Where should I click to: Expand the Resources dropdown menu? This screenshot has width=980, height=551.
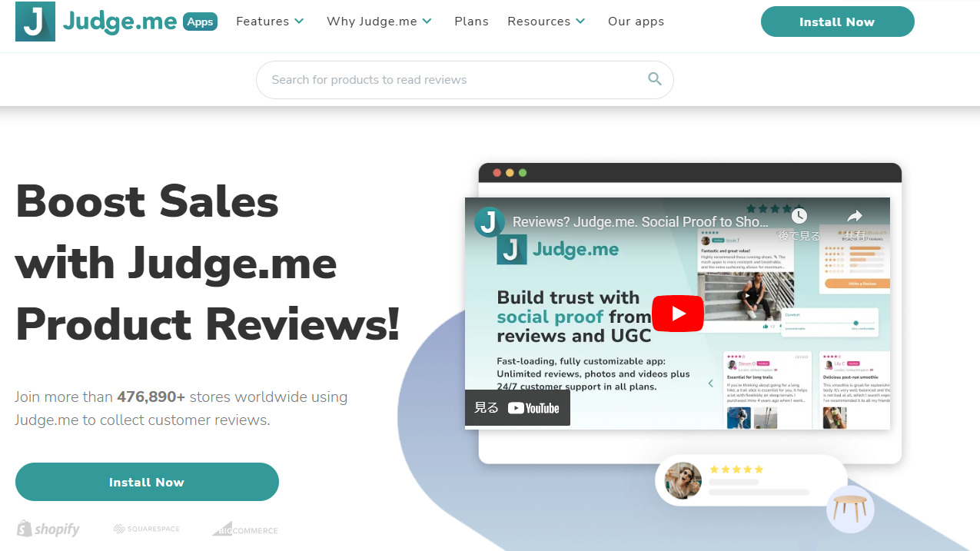coord(546,22)
